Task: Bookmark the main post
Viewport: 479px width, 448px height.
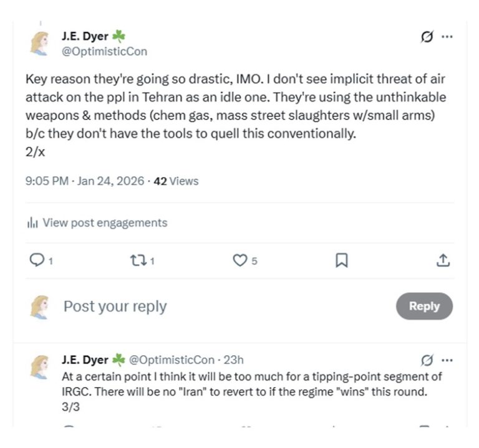Action: [x=341, y=261]
